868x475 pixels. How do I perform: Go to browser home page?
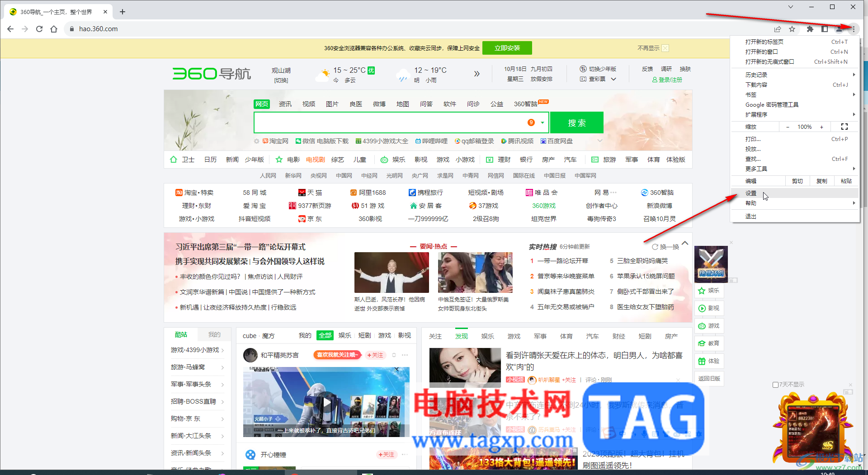54,29
